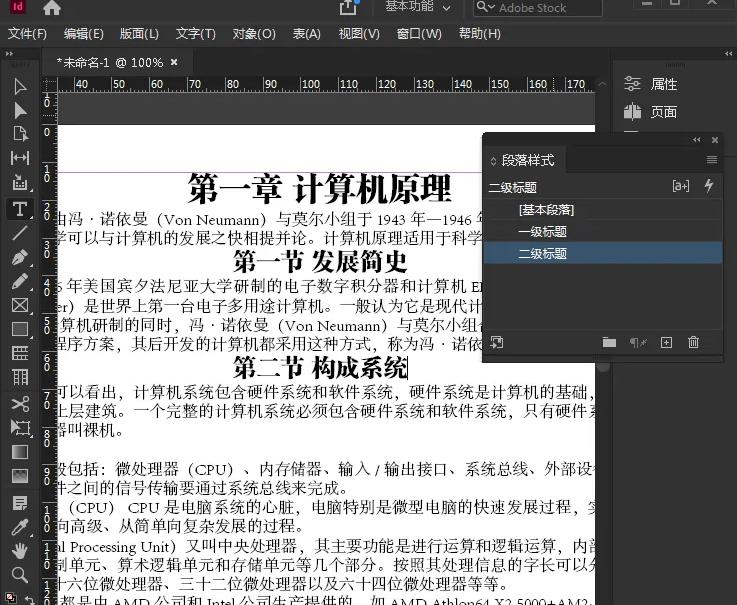Create a new style group folder
Viewport: 737px width, 605px height.
click(609, 343)
